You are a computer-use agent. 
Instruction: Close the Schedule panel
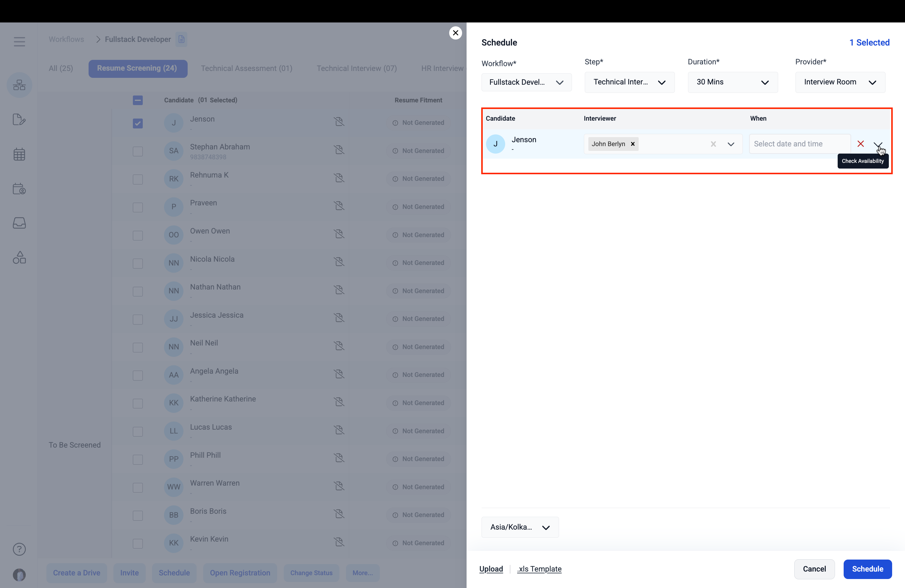pos(455,33)
